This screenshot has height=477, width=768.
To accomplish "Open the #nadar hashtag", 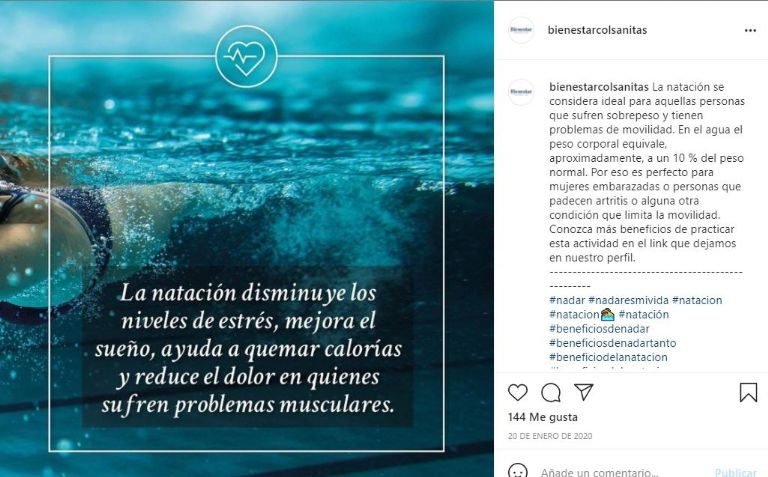I will tap(567, 300).
